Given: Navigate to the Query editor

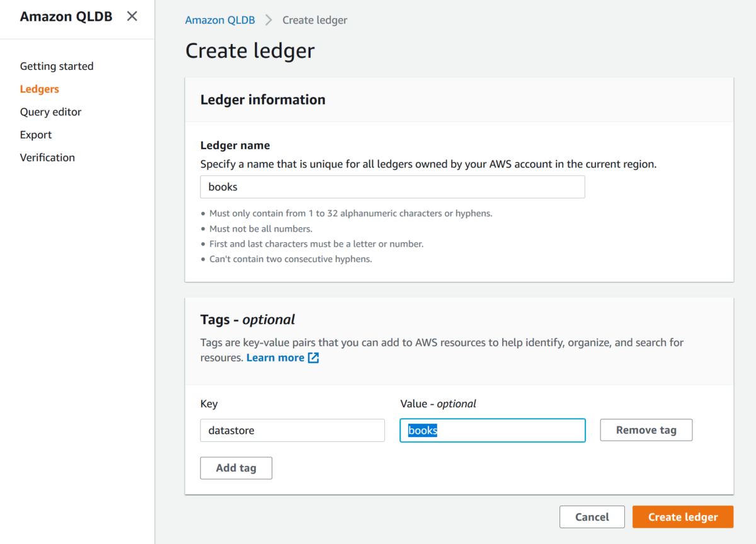Looking at the screenshot, I should pyautogui.click(x=50, y=111).
